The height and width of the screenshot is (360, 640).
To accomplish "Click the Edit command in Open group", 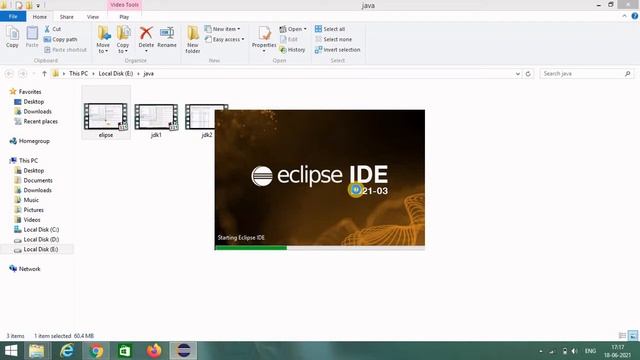I will point(289,39).
